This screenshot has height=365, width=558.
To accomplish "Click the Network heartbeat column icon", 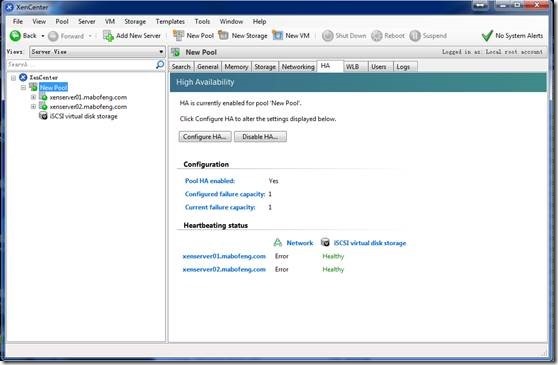I will [x=278, y=243].
